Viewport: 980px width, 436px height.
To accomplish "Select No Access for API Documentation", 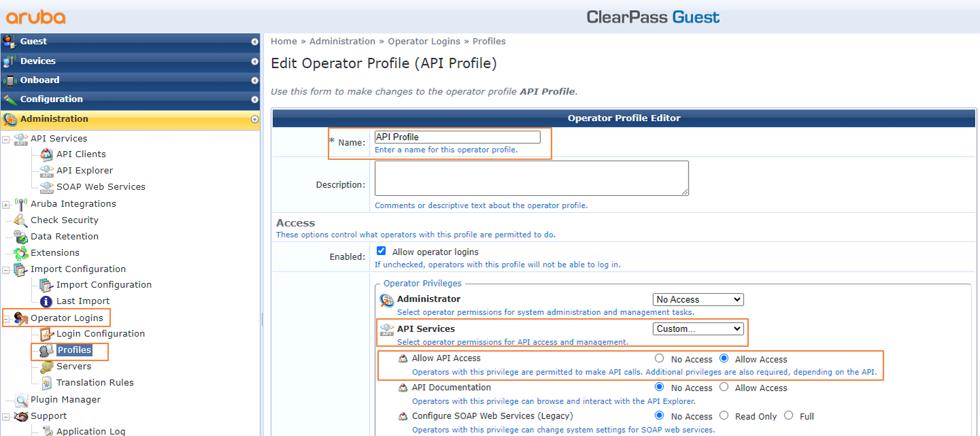I will click(x=659, y=387).
